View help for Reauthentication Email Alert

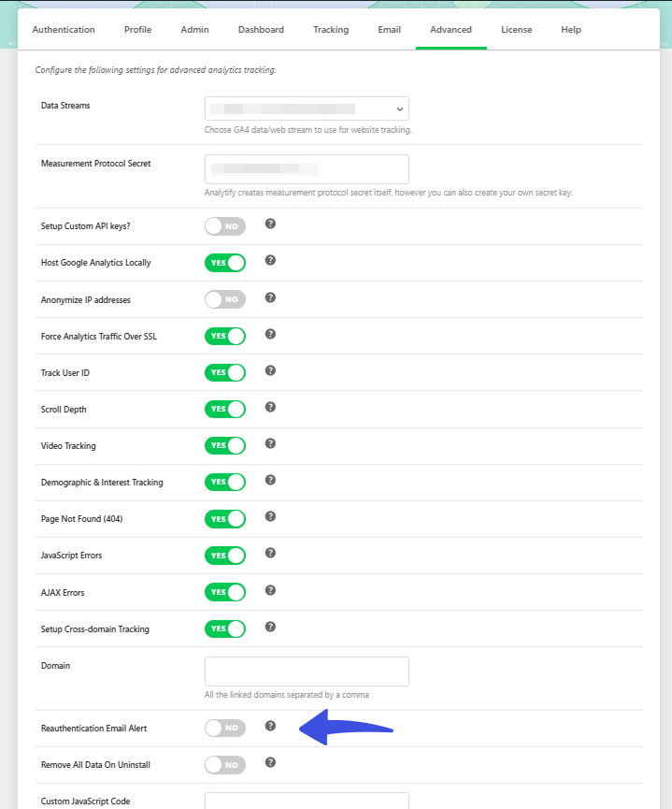270,725
